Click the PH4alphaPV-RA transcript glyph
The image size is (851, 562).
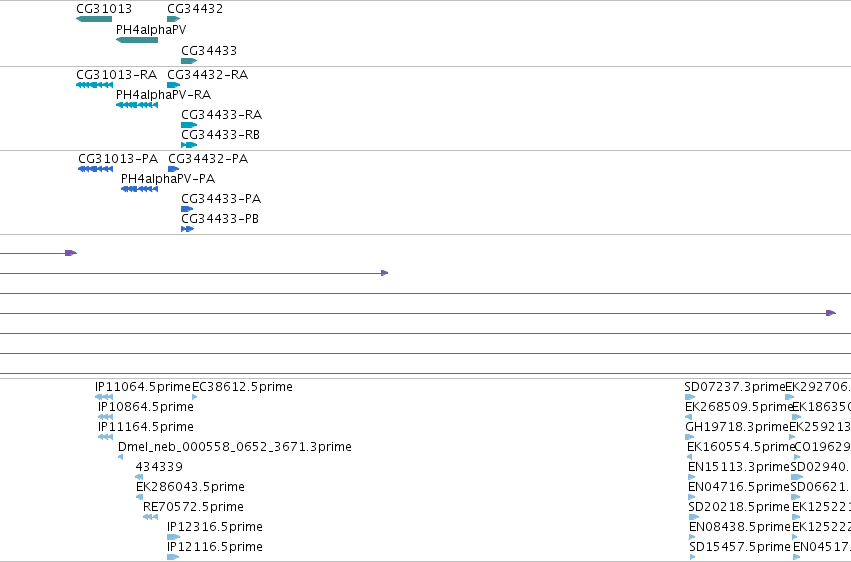137,105
